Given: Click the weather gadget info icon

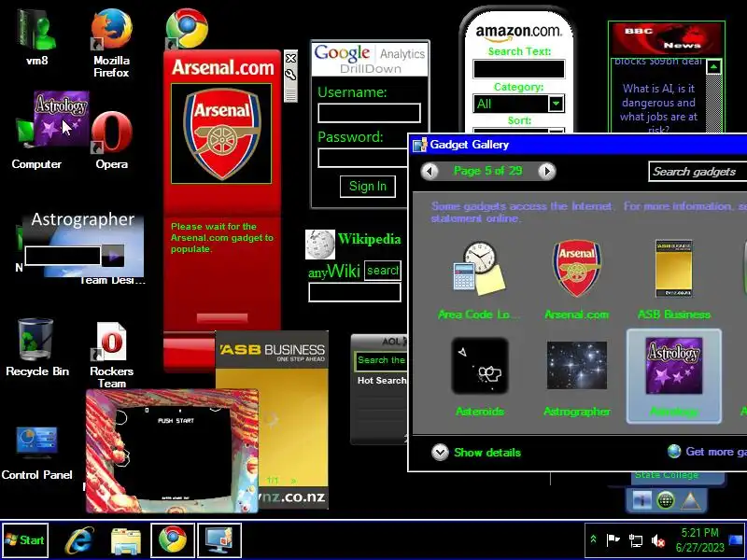Looking at the screenshot, I should [x=641, y=500].
